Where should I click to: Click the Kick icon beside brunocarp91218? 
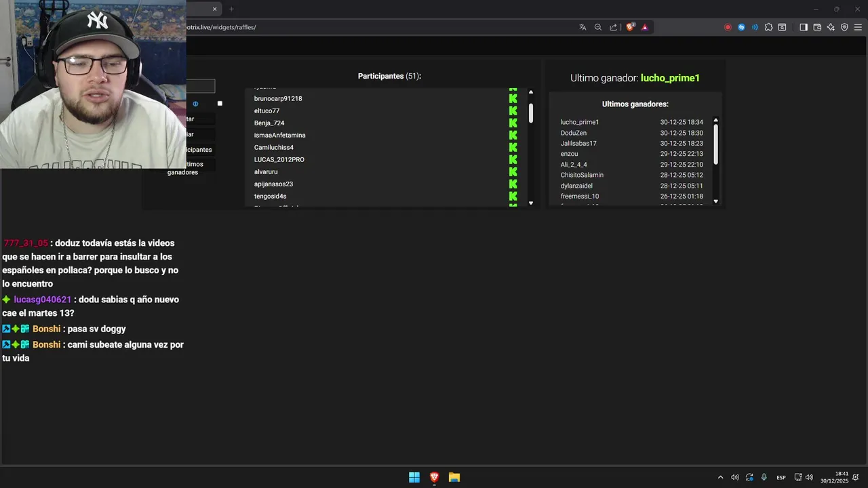513,98
